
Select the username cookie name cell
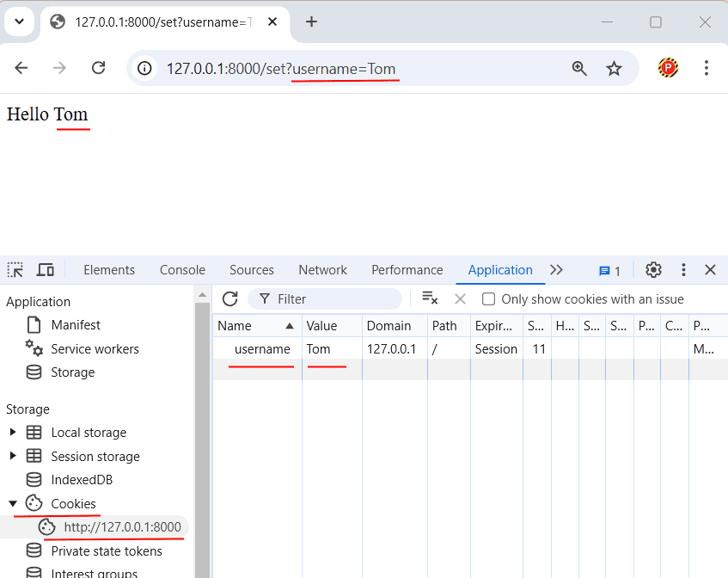click(257, 348)
